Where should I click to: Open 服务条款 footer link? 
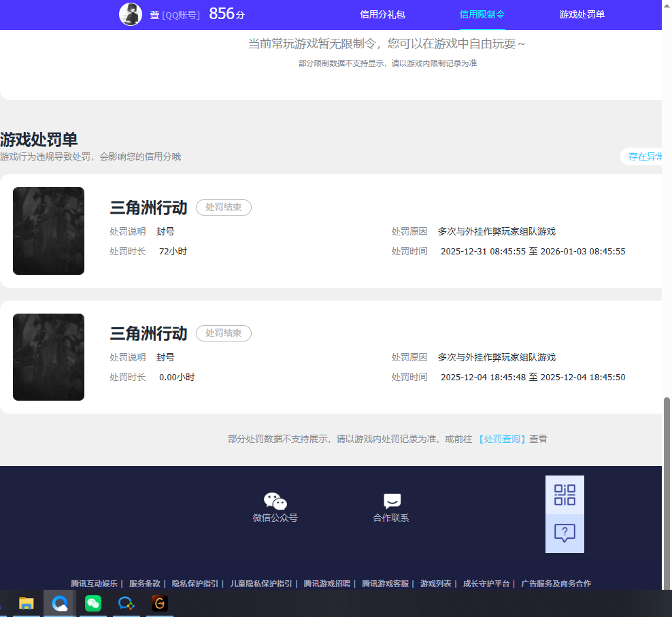click(x=145, y=584)
